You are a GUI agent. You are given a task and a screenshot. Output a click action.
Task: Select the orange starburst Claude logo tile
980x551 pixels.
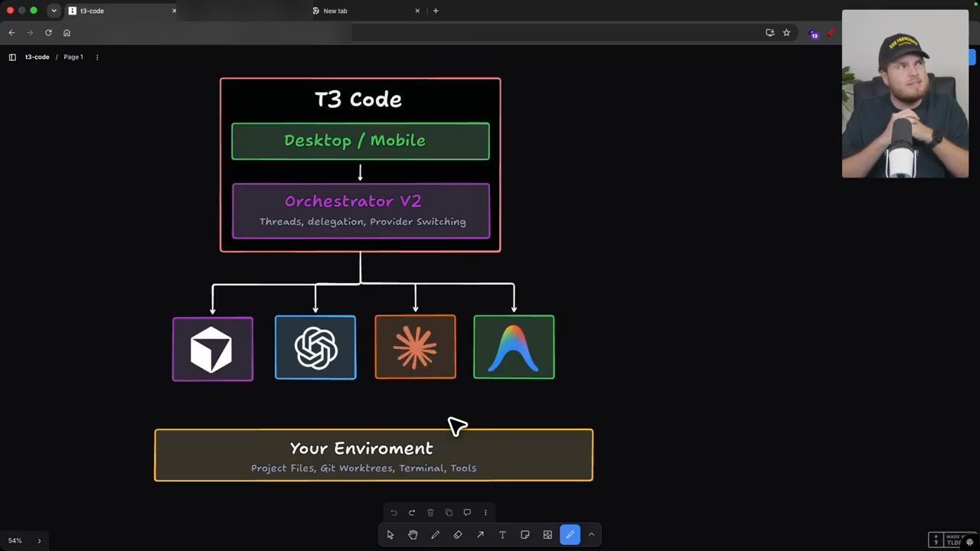click(415, 347)
